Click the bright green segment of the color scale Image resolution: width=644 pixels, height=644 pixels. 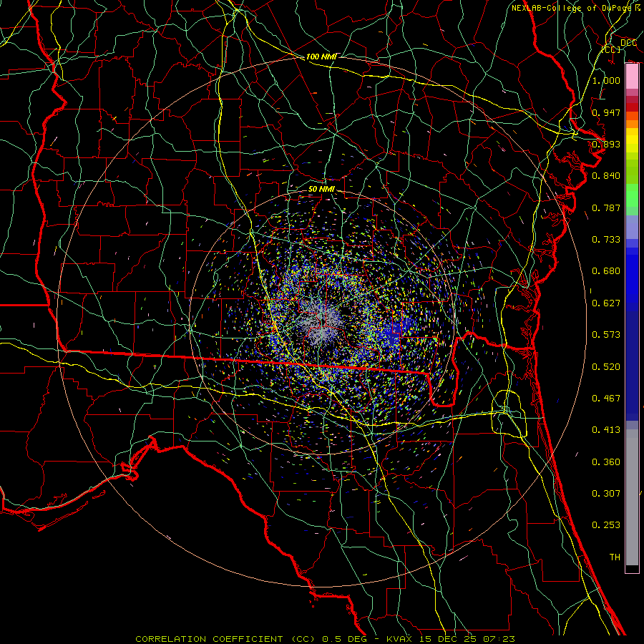632,195
